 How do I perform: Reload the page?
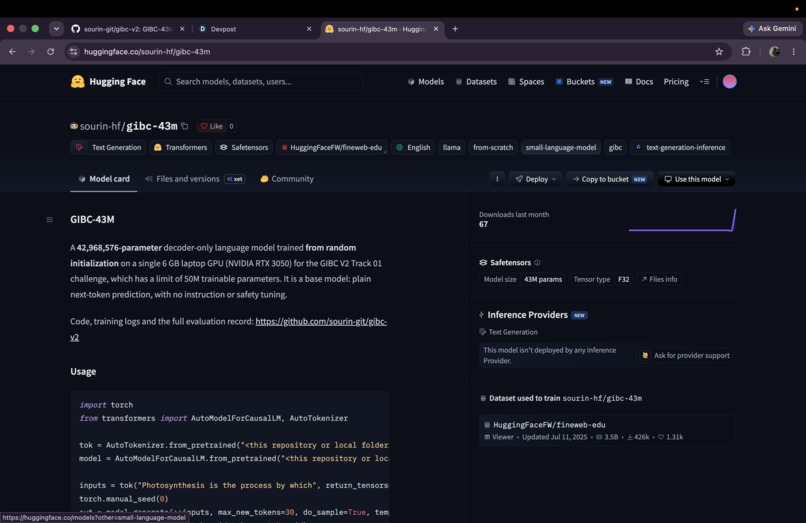[50, 51]
